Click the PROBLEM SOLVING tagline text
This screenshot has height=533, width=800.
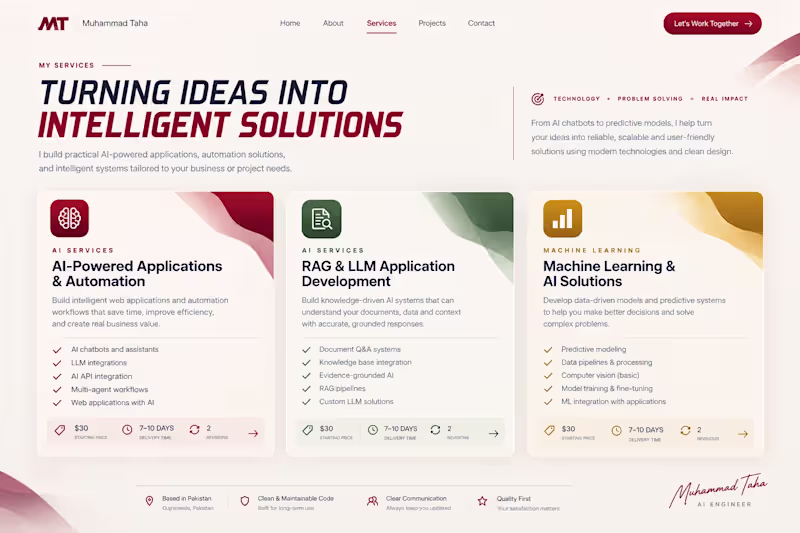(x=650, y=99)
